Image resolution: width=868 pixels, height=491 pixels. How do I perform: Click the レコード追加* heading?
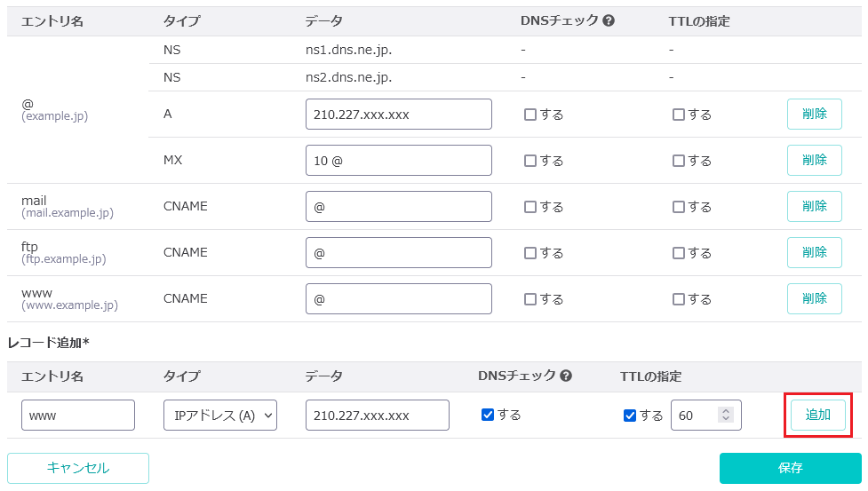click(x=48, y=343)
